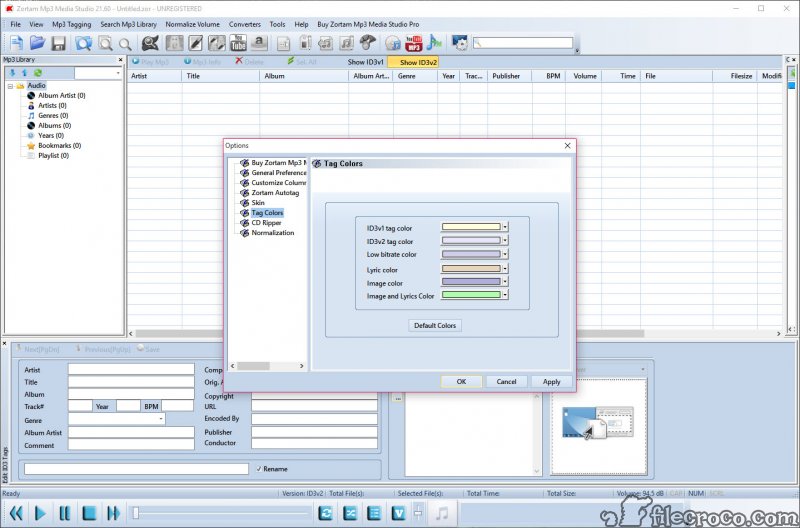Skip to the next track
800x528 pixels.
pyautogui.click(x=113, y=513)
